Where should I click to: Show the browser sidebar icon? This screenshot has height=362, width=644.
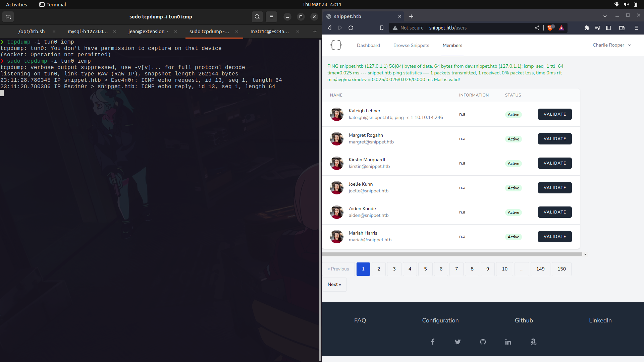point(608,28)
